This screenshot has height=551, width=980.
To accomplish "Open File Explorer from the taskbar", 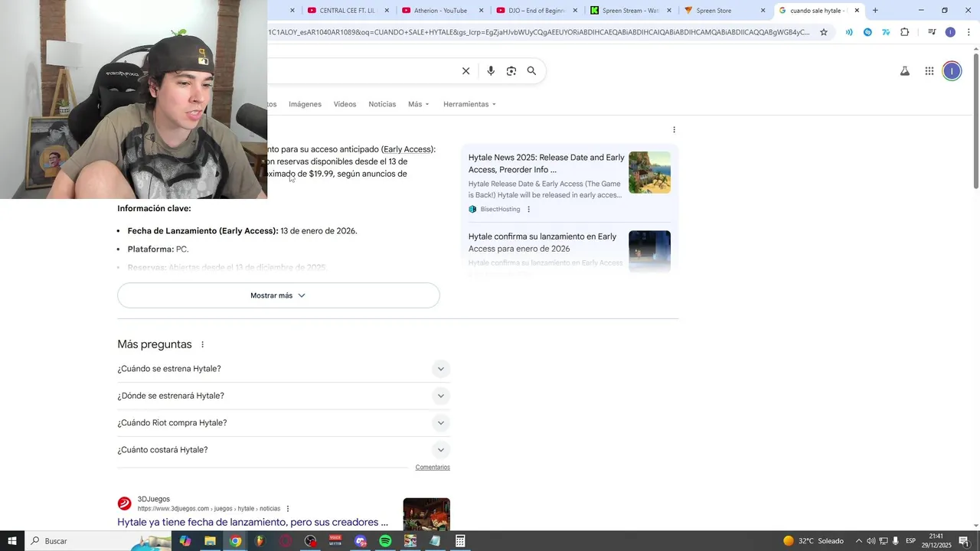I will [210, 541].
